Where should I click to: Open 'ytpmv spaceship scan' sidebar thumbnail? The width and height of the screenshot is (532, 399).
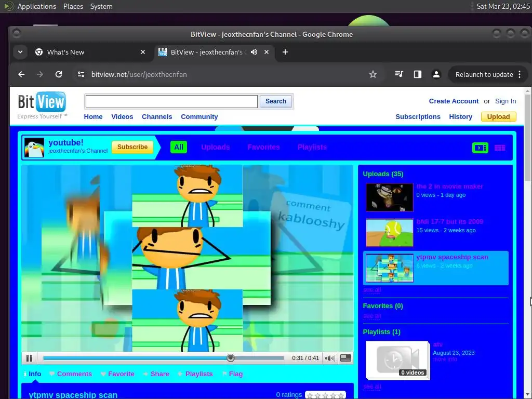[x=389, y=268]
